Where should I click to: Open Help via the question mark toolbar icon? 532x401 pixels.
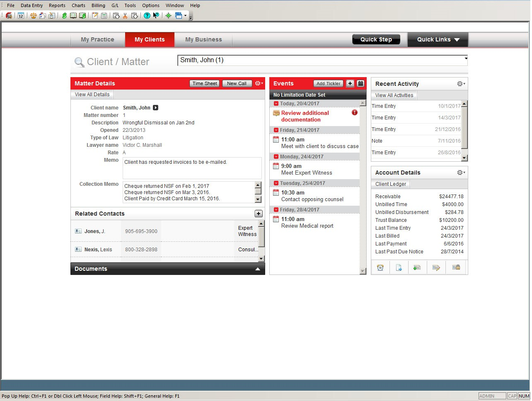(x=146, y=16)
